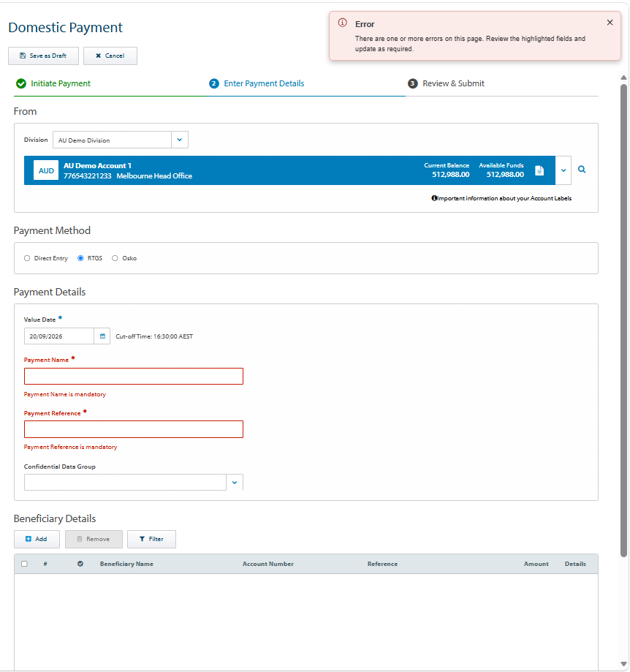Click the scrollbar down arrow
Screen dimensions: 630x672
click(623, 664)
